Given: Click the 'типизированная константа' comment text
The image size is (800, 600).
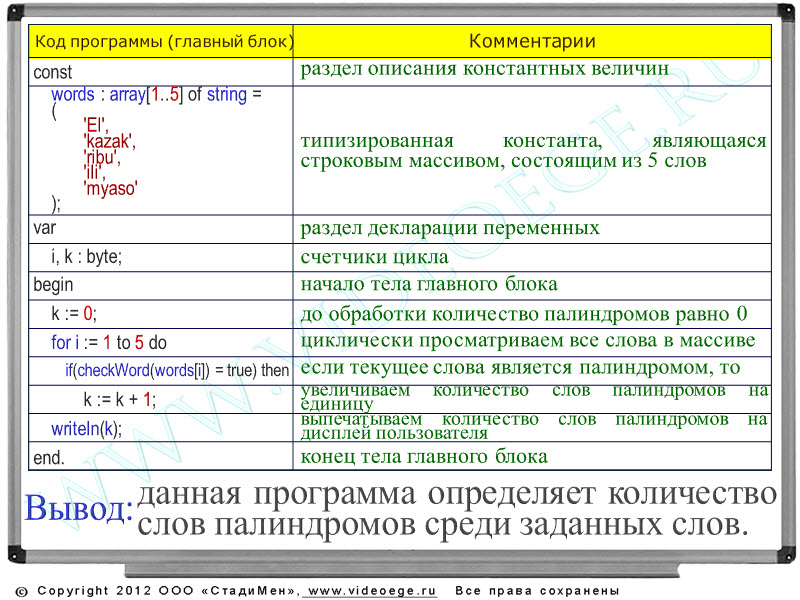Looking at the screenshot, I should (533, 151).
